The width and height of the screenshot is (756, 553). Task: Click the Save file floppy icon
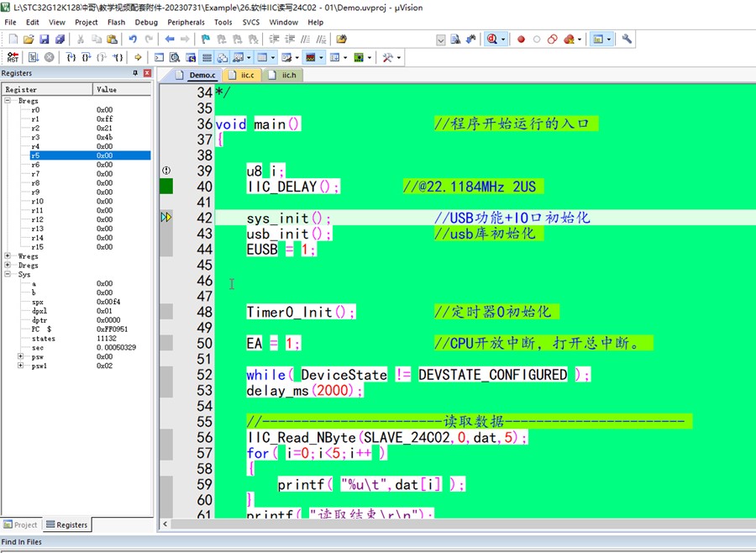pyautogui.click(x=45, y=39)
